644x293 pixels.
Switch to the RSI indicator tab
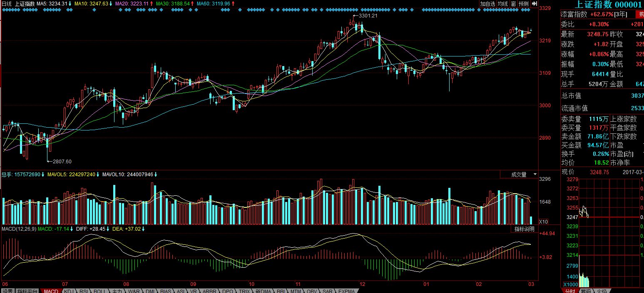84,291
